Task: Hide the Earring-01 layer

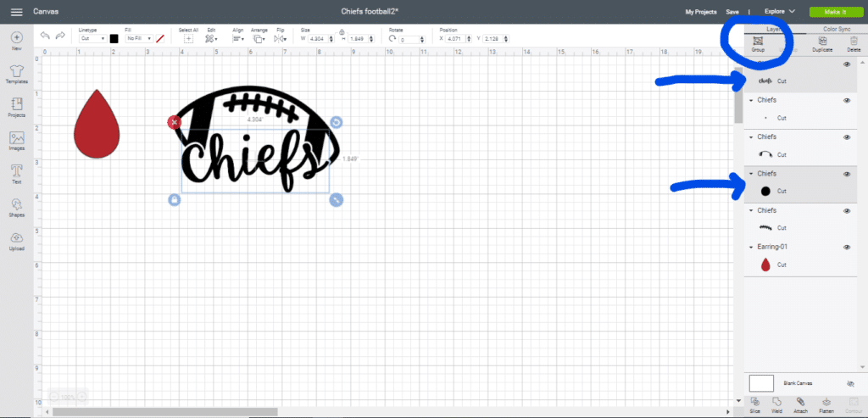Action: pos(847,247)
